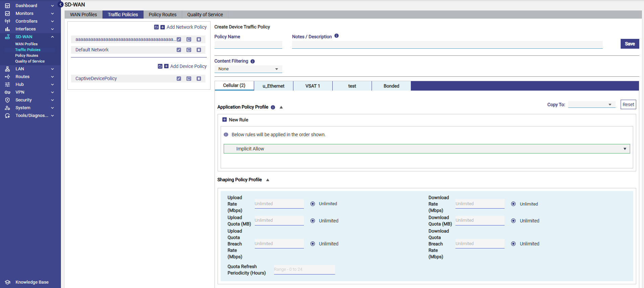
Task: Click the Save button
Action: click(x=629, y=44)
